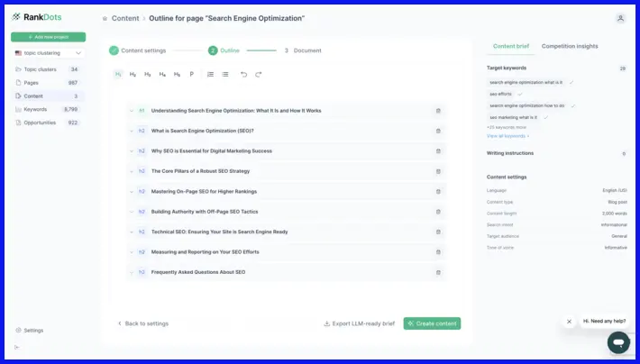Toggle the 'seo efforts' keyword chip
The width and height of the screenshot is (640, 364).
[x=501, y=95]
